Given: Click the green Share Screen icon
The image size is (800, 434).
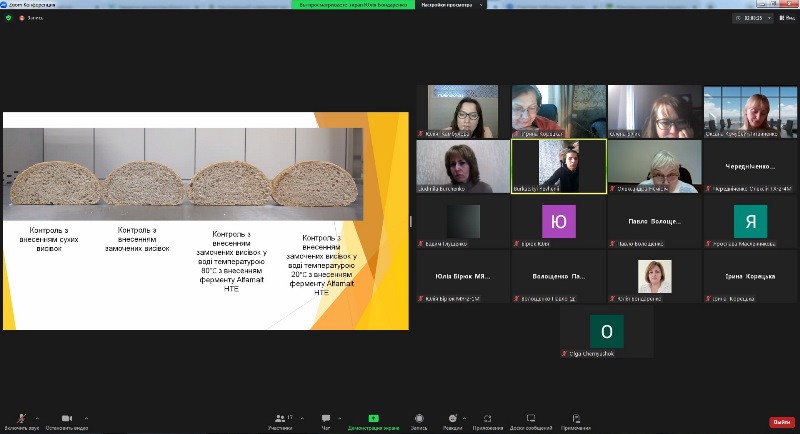Looking at the screenshot, I should pyautogui.click(x=373, y=419).
